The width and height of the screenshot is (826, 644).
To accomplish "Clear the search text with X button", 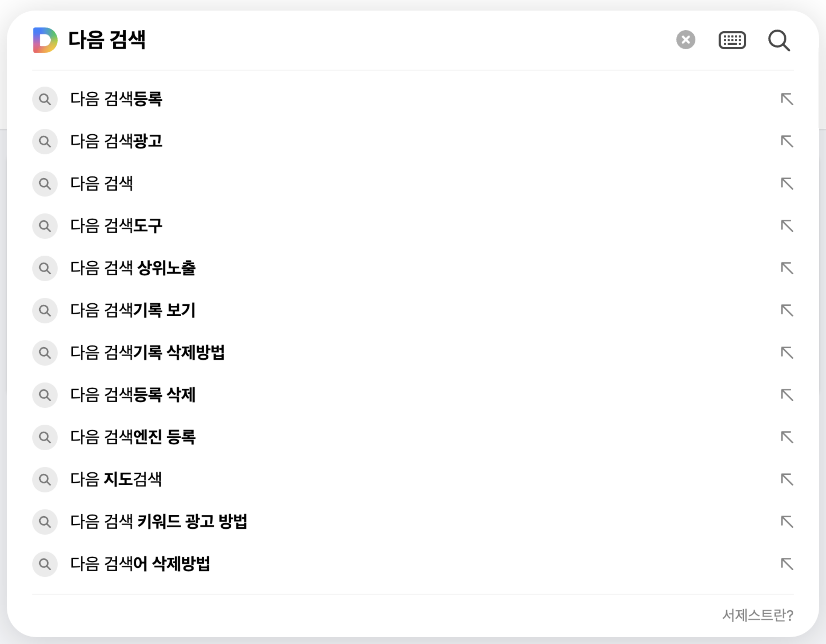I will click(x=685, y=40).
